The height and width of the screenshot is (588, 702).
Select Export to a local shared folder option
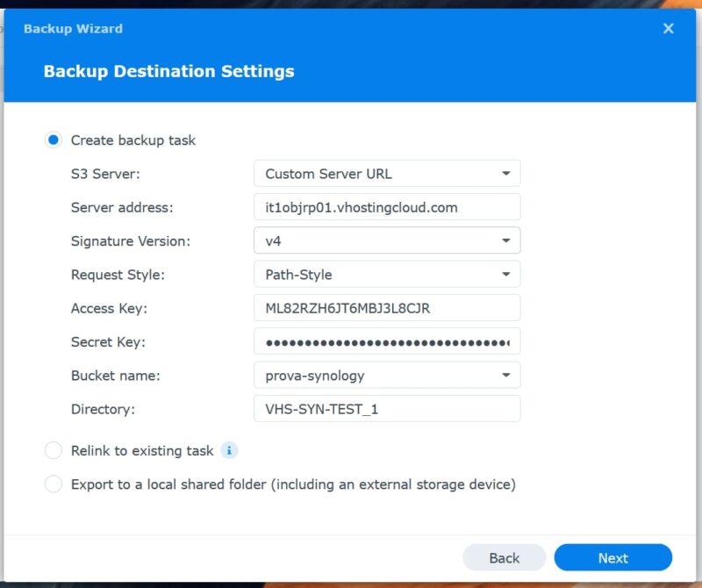(x=54, y=484)
